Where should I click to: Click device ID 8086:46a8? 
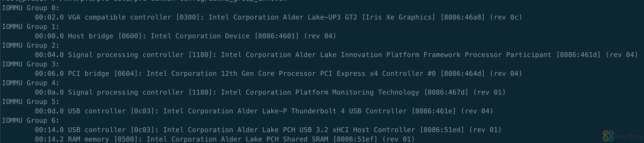tap(463, 17)
